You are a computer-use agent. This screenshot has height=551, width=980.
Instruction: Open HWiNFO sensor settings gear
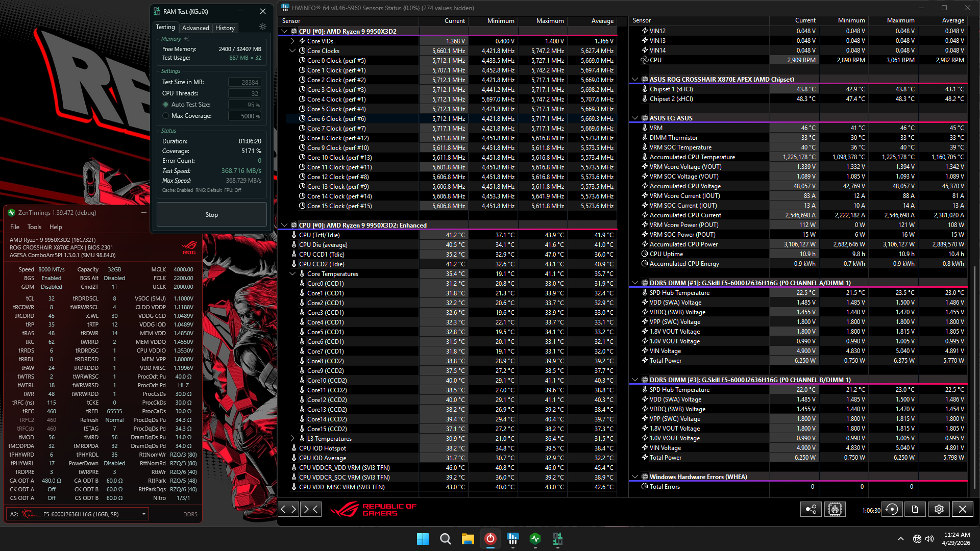pyautogui.click(x=939, y=509)
